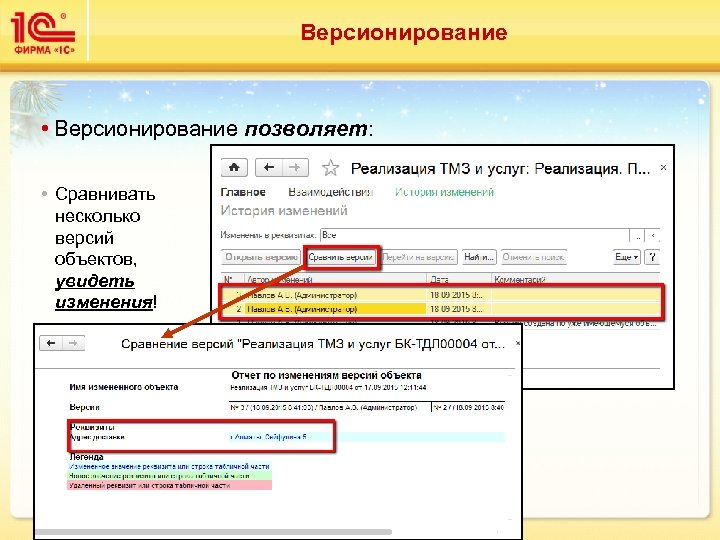Open selection button of Изменения в реквизитах field
This screenshot has height=540, width=720.
(637, 236)
